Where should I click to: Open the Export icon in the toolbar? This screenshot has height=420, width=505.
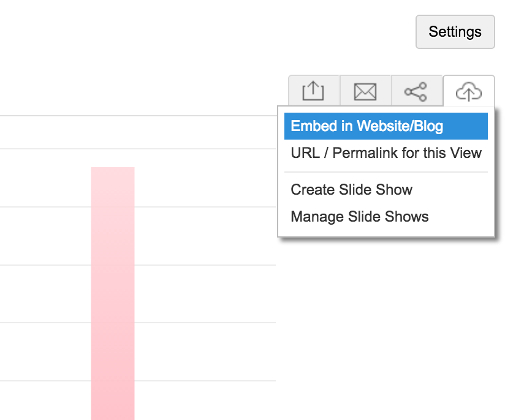click(x=314, y=92)
